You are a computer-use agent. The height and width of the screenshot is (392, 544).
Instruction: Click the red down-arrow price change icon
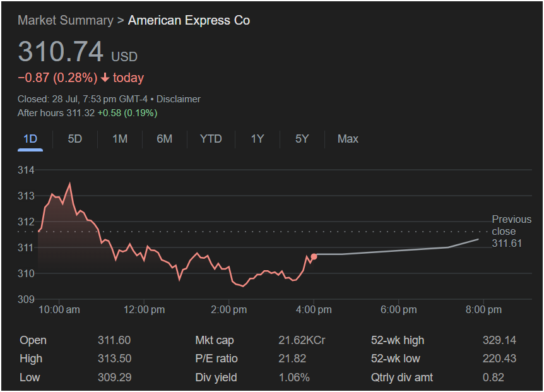coord(105,78)
